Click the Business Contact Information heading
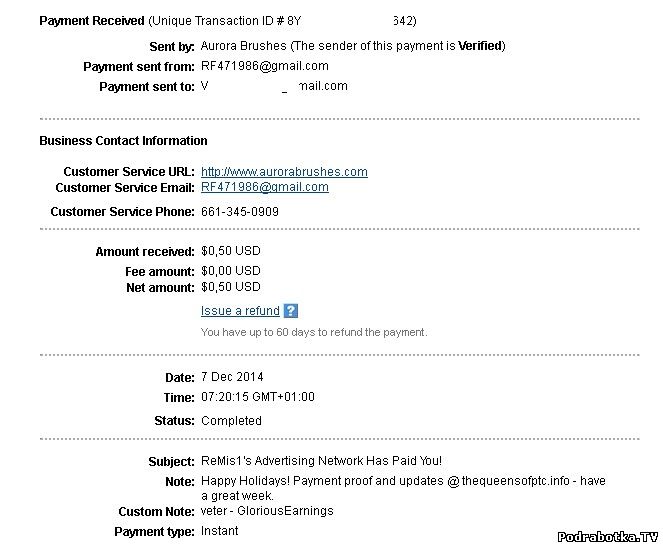This screenshot has width=663, height=547. coord(123,141)
